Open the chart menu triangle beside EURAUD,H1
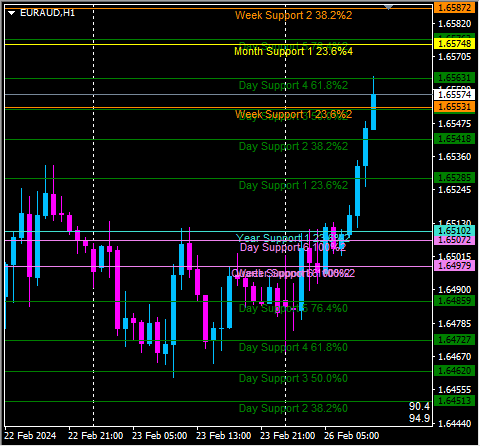 [x=12, y=13]
